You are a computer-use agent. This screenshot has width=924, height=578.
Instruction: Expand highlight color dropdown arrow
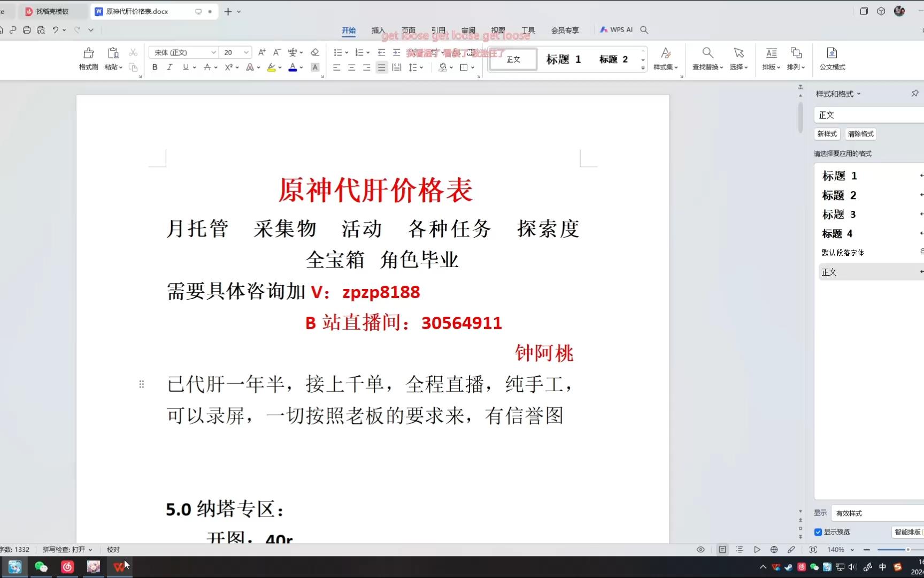tap(280, 67)
